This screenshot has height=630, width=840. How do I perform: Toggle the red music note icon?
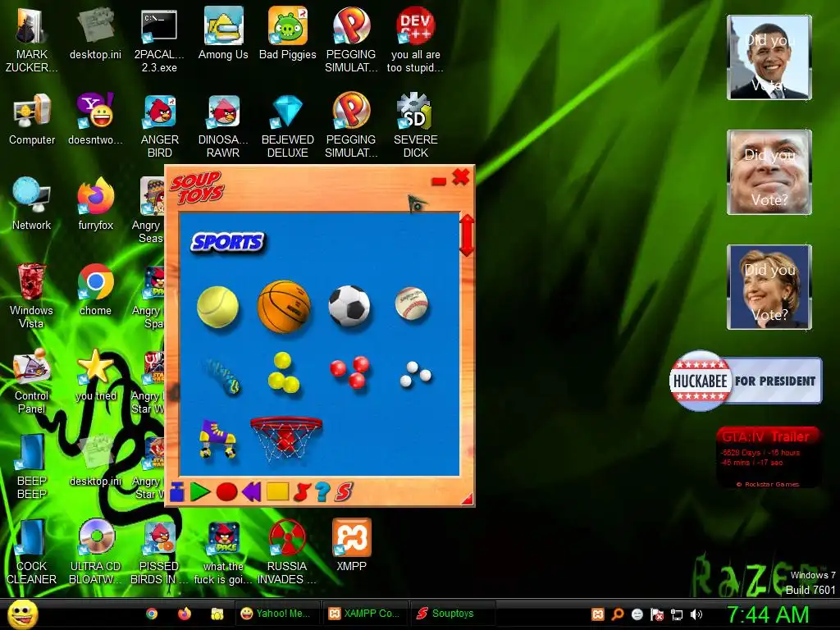coord(302,491)
